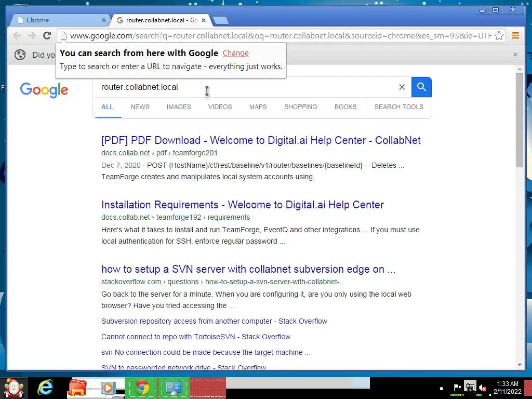This screenshot has height=399, width=532.
Task: Open a new tab with the new tab button
Action: (x=221, y=21)
